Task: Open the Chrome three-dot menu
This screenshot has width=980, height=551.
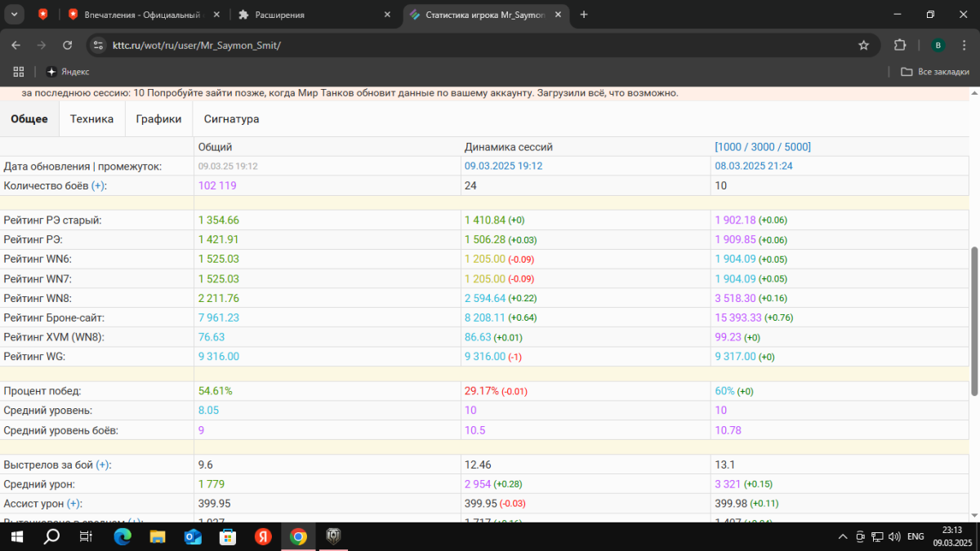Action: coord(964,45)
